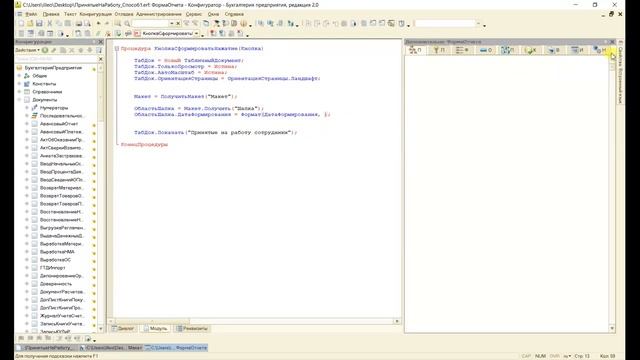Screen dimensions: 640x360
Task: Click the pencil edit icon in Конфигурация panel
Action: tap(54, 50)
